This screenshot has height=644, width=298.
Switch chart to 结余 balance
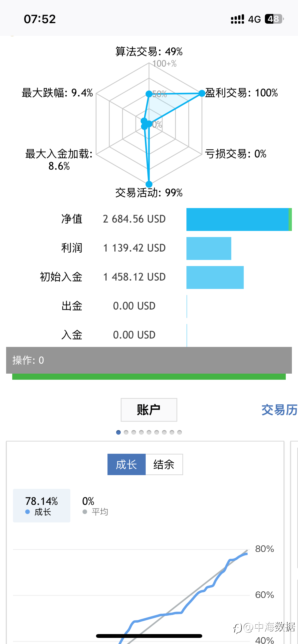pyautogui.click(x=164, y=464)
